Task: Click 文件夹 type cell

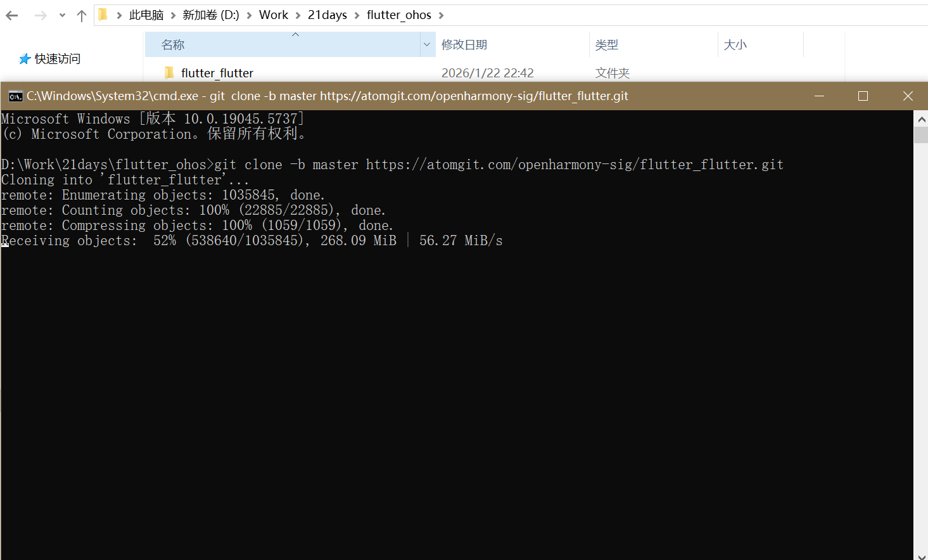Action: 613,73
